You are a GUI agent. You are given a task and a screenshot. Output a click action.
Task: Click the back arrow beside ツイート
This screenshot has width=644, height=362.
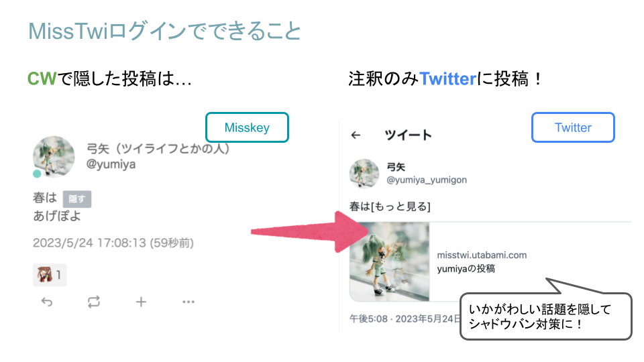point(356,135)
